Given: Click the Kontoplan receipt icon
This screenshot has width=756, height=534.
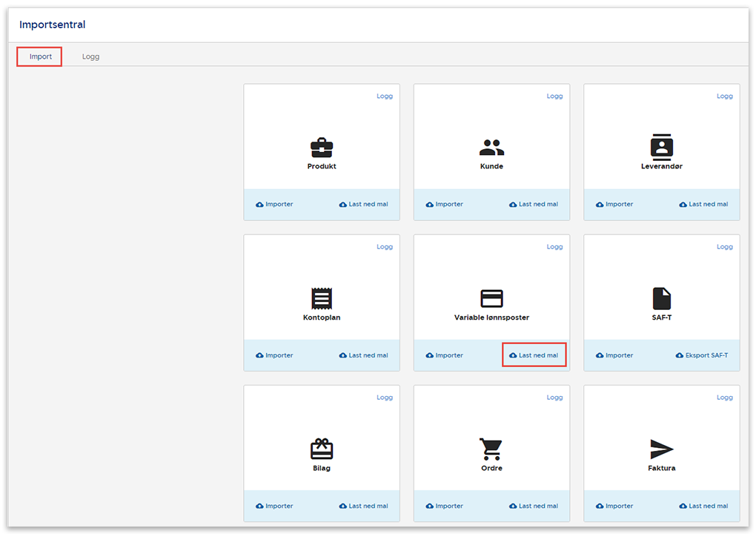Looking at the screenshot, I should [x=322, y=298].
